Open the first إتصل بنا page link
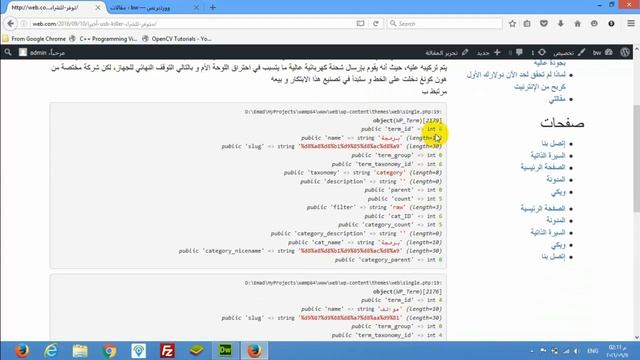Viewport: 640px width, 360px height. [553, 143]
